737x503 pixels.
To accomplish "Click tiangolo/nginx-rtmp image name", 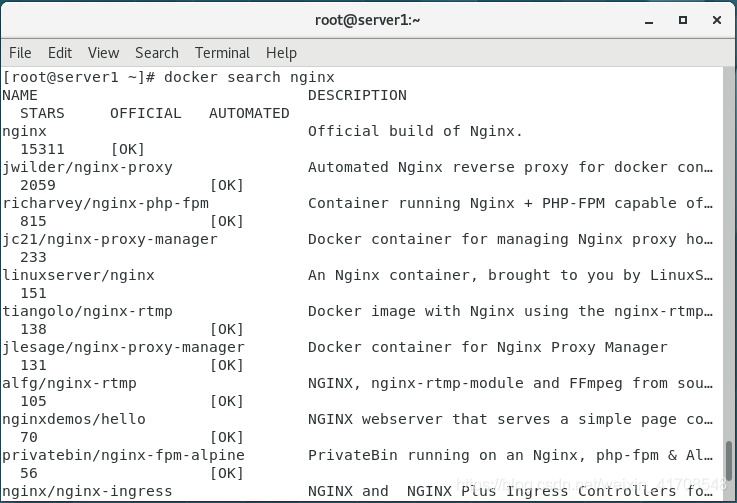I will (87, 311).
